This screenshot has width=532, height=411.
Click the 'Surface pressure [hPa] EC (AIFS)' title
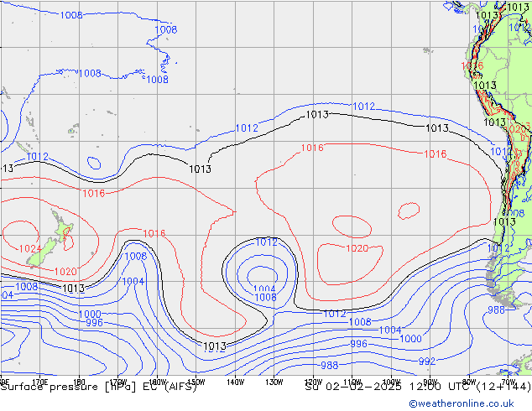99,387
